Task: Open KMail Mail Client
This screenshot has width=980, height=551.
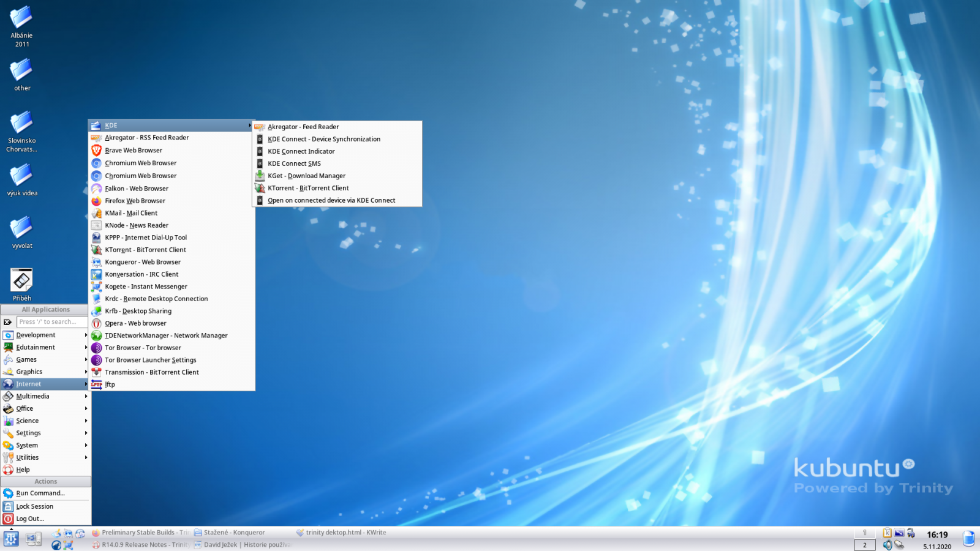Action: coord(132,212)
